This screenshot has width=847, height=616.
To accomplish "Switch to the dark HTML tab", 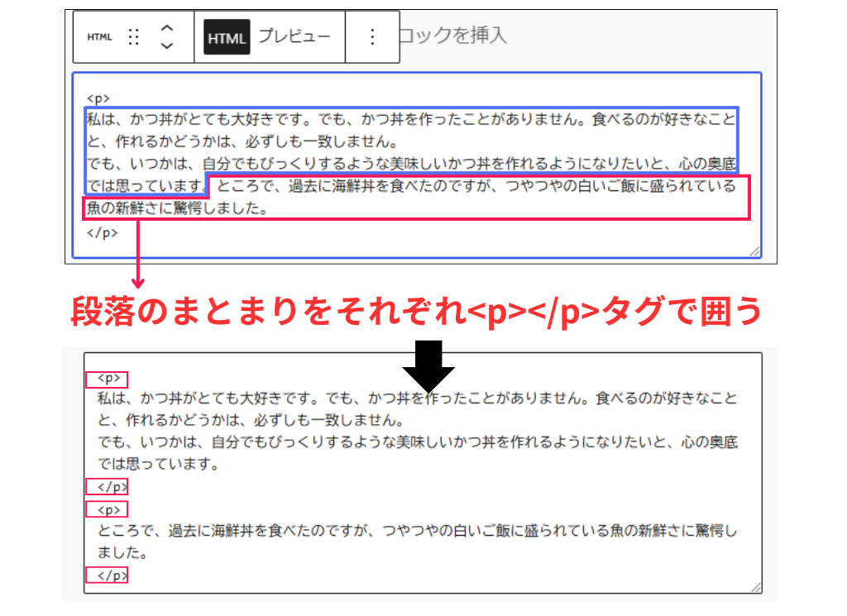I will 227,38.
